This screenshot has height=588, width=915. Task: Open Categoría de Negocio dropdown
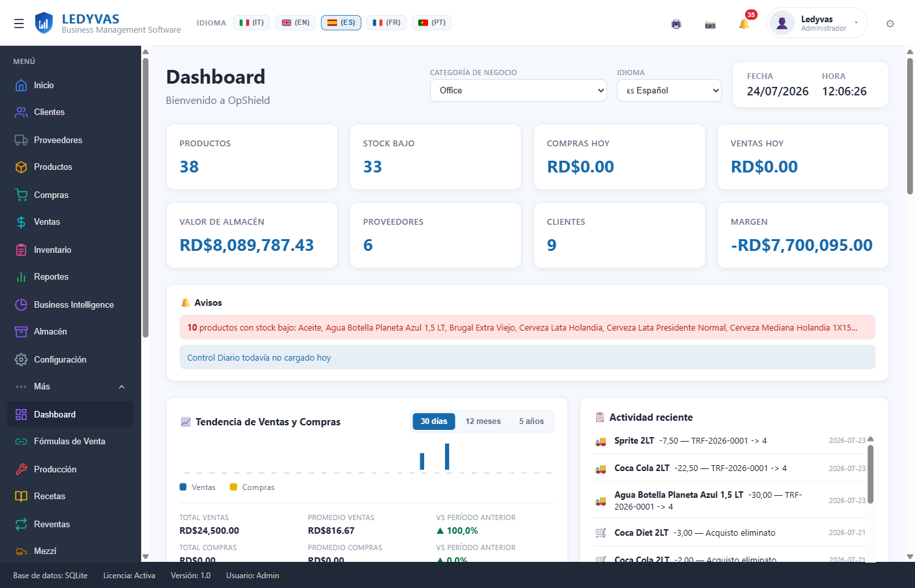(x=518, y=91)
